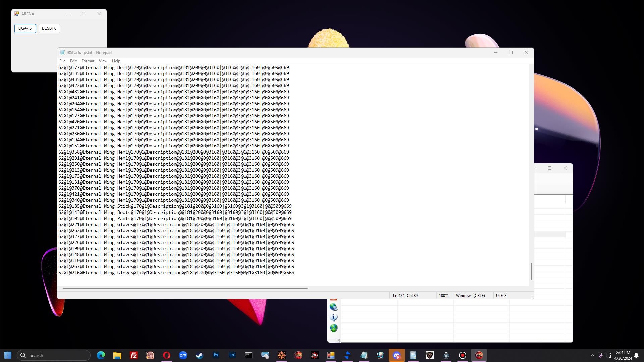
Task: Click line starting 62@1@221@Eternal Wing Gloves
Action: (176, 225)
